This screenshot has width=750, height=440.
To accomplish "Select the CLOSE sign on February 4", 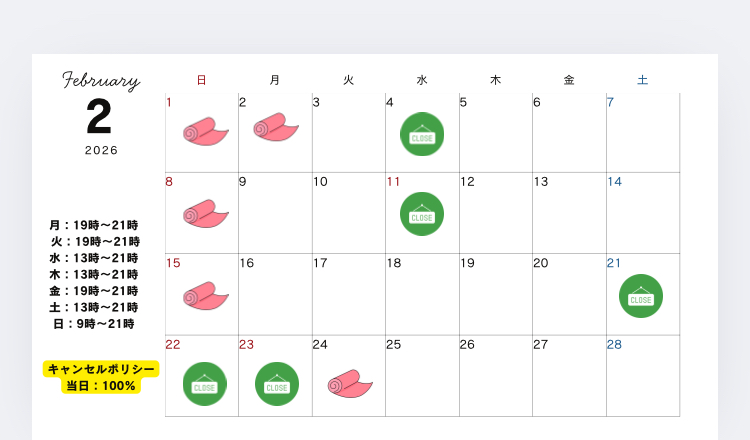I will [422, 134].
